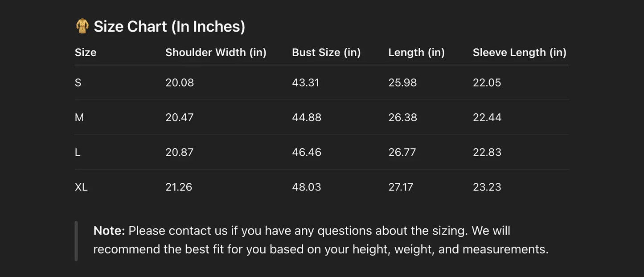Select the S size row label
Screen dimensions: 644x277
(x=78, y=83)
